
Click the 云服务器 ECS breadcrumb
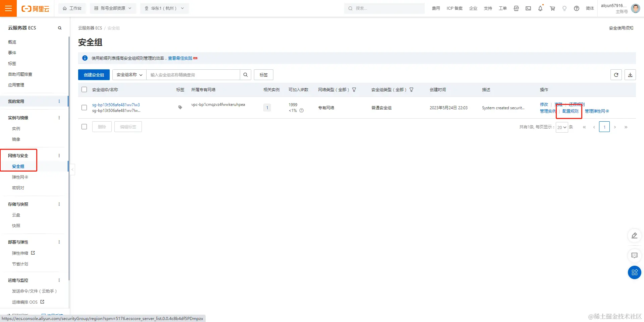tap(90, 28)
